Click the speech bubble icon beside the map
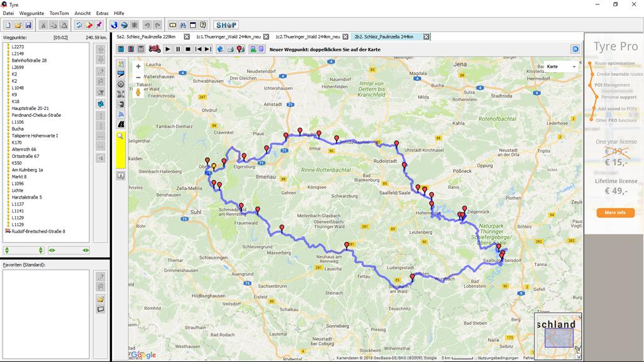 click(x=121, y=74)
